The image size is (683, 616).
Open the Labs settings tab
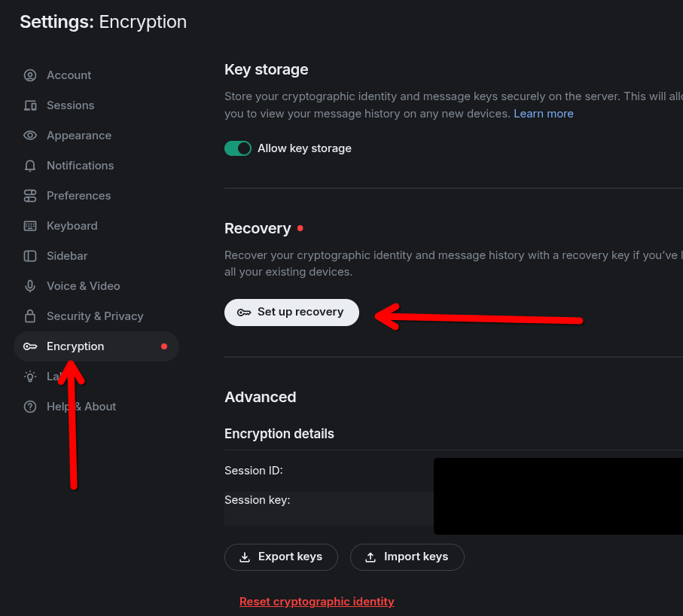[x=53, y=377]
